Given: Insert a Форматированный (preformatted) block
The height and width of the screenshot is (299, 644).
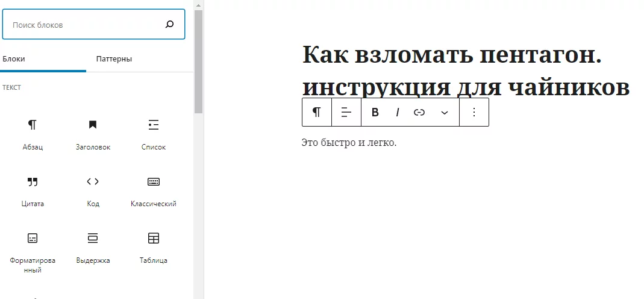Looking at the screenshot, I should point(33,253).
